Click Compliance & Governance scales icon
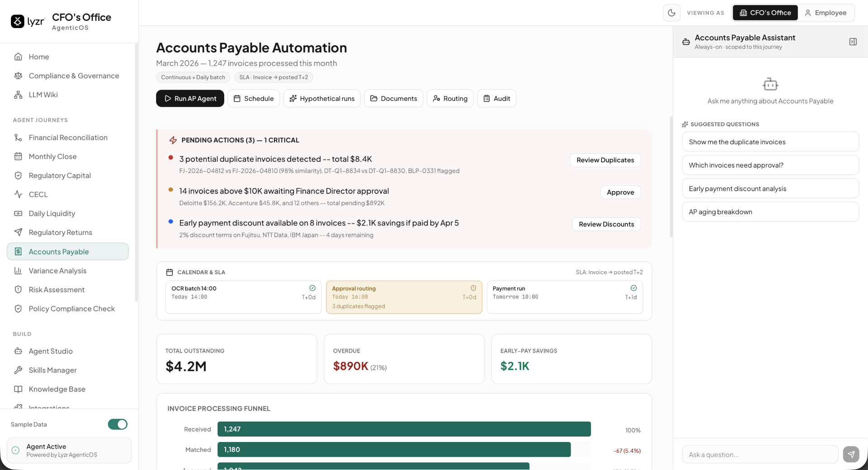 tap(18, 75)
